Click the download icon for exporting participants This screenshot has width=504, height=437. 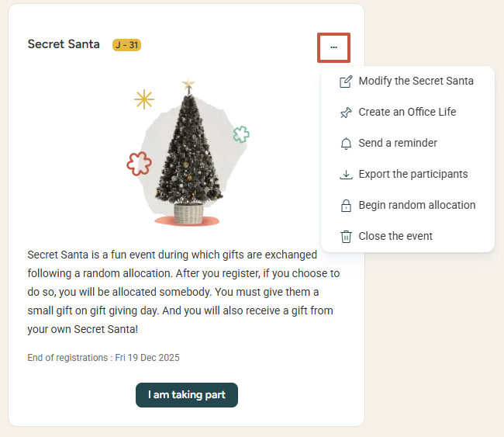click(346, 175)
